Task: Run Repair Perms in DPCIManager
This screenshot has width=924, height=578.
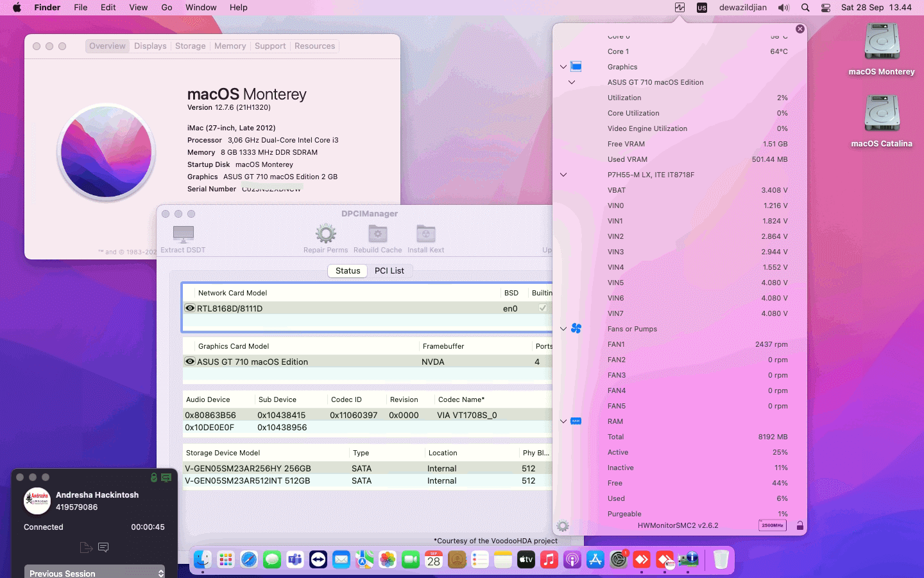Action: pyautogui.click(x=325, y=234)
